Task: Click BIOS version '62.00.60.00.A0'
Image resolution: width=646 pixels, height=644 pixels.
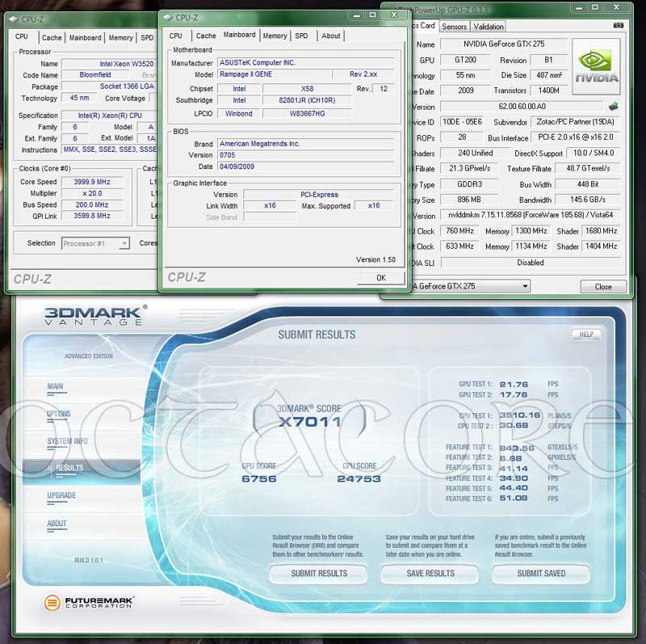Action: coord(522,107)
